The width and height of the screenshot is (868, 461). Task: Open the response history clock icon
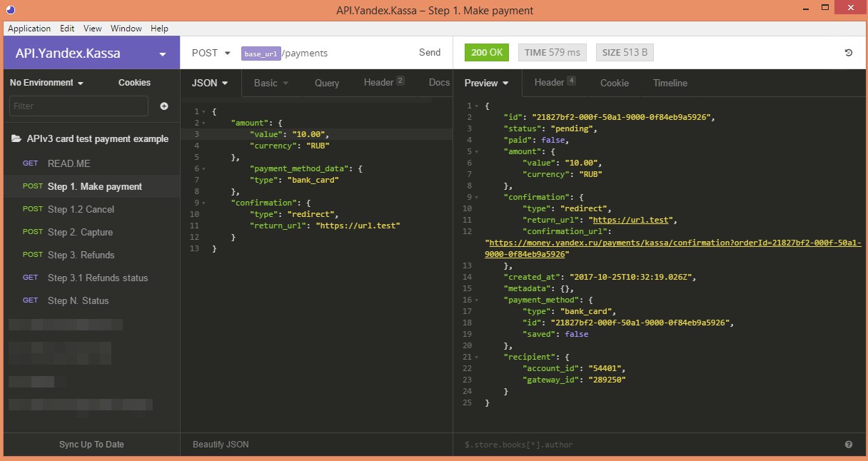point(848,53)
